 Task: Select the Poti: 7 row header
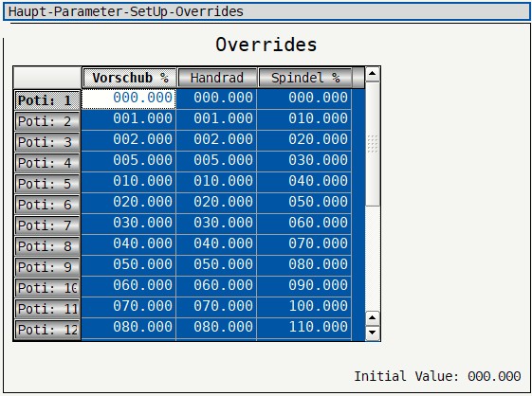tap(47, 225)
